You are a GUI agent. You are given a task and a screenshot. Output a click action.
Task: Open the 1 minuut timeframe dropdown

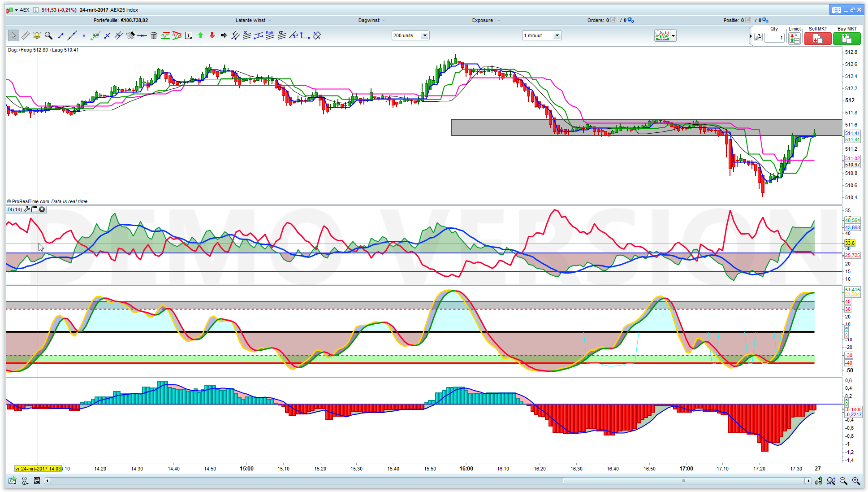[x=557, y=35]
